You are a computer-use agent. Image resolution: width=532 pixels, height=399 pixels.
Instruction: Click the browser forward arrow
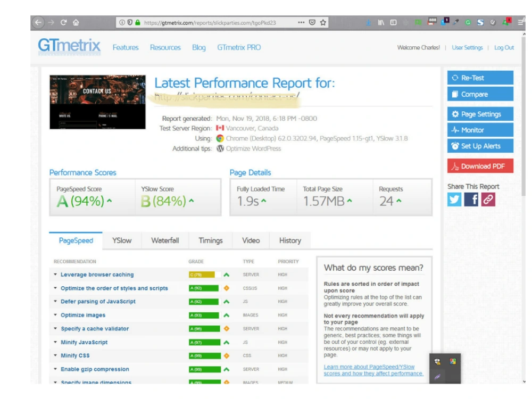click(x=51, y=23)
